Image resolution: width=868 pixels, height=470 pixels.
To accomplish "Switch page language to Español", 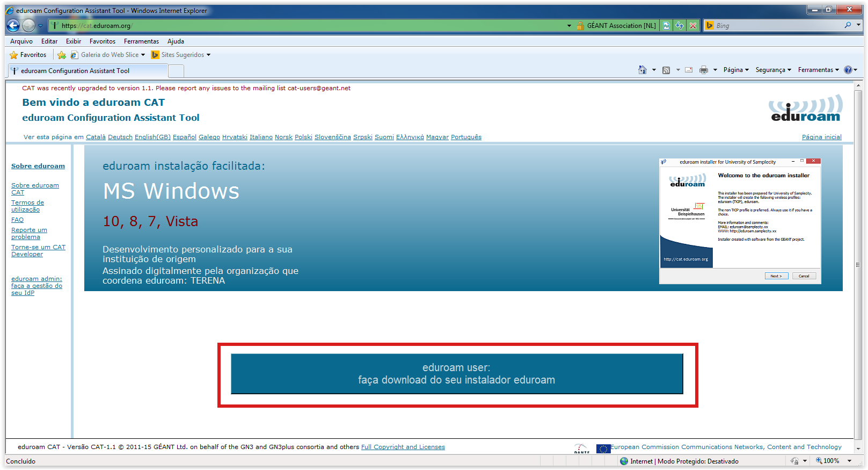I will pyautogui.click(x=185, y=137).
